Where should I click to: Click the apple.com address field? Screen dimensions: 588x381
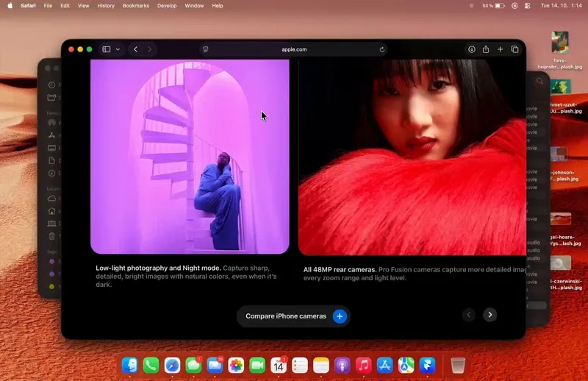[x=293, y=49]
